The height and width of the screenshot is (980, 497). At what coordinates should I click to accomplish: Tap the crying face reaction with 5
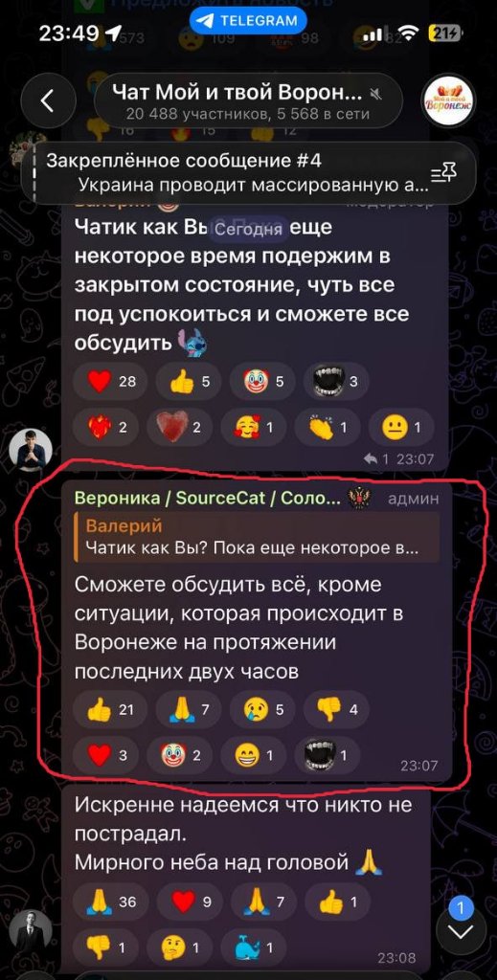pyautogui.click(x=262, y=709)
